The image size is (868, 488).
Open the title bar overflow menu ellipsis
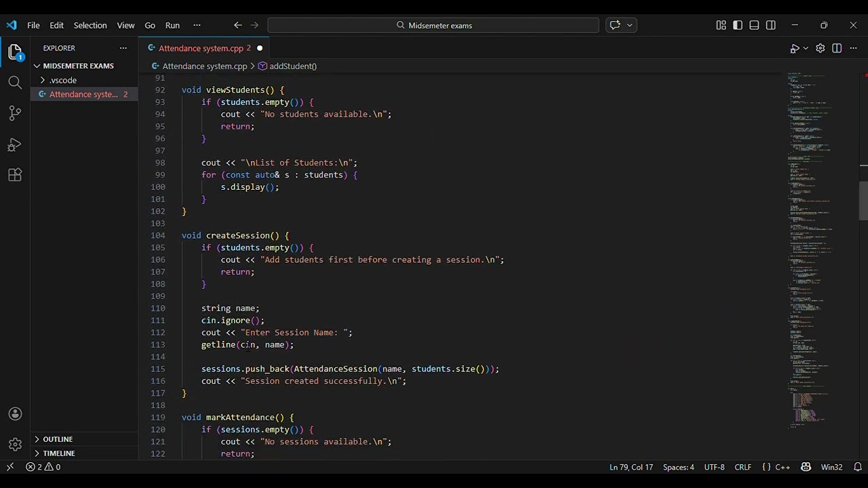click(x=197, y=25)
